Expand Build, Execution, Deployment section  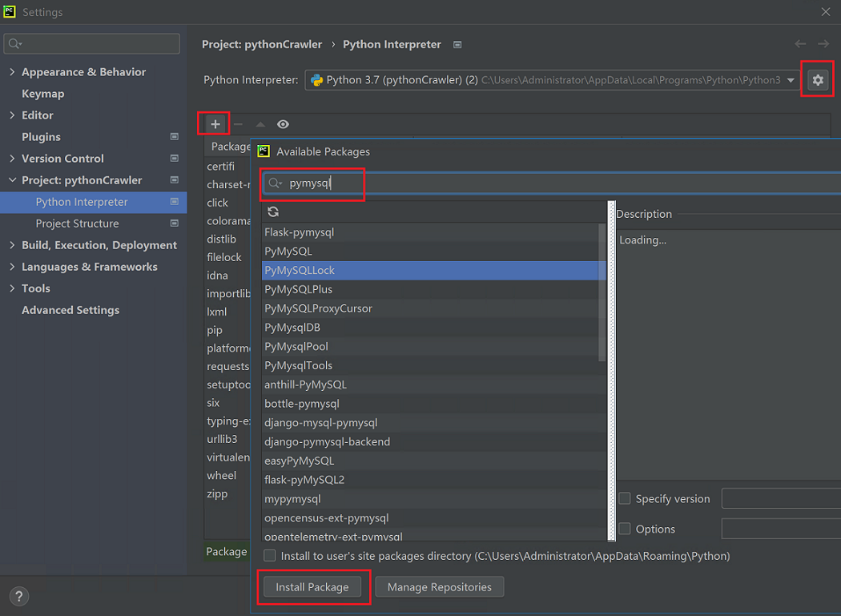[12, 245]
